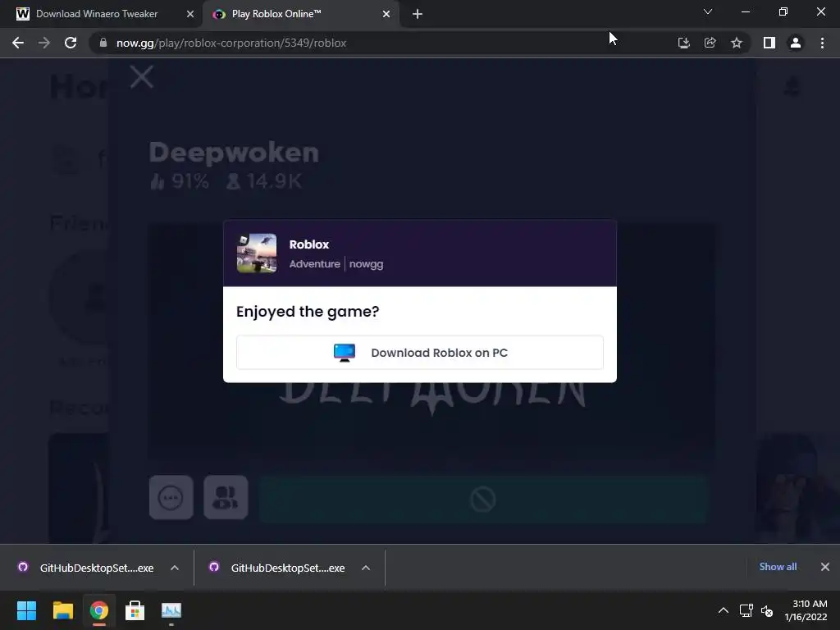
Task: Open the tab search dropdown arrow
Action: pos(708,11)
